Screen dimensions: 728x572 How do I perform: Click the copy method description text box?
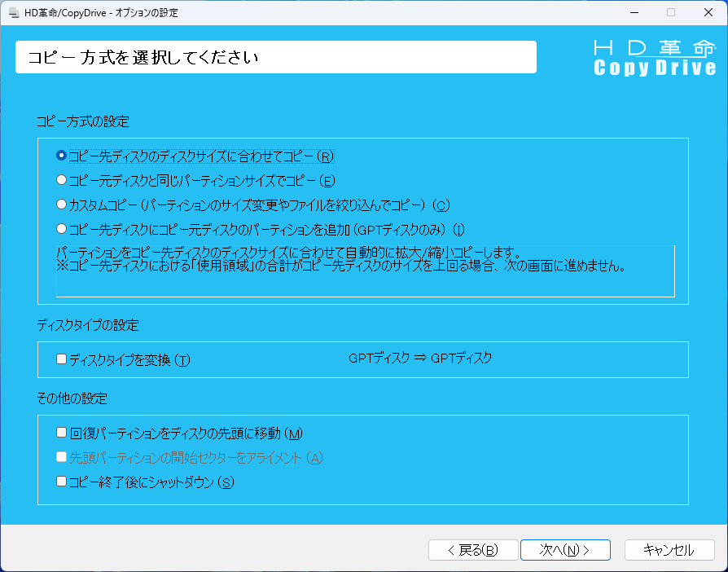(x=365, y=271)
